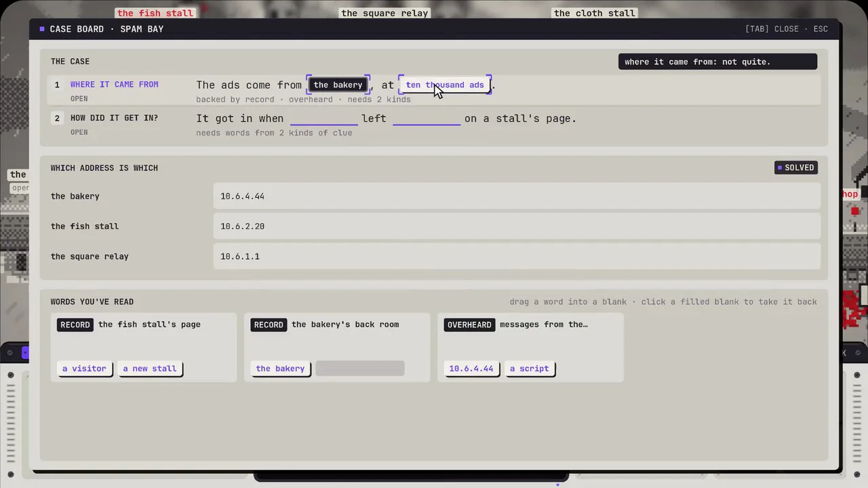Click the greyed-out used word slot
The image size is (868, 488).
click(x=360, y=369)
